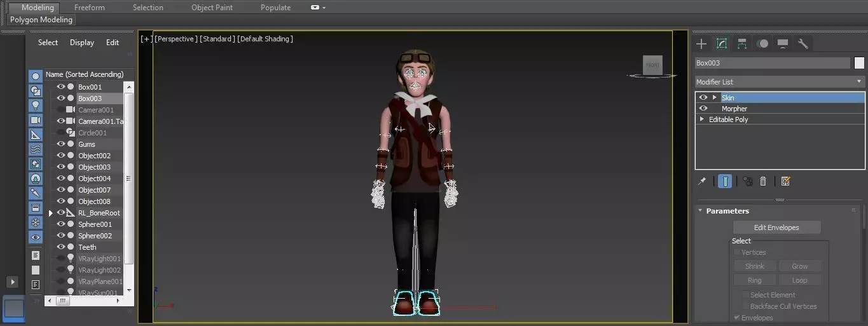Open the Default Shading viewport menu
Viewport: 868px width, 326px height.
[x=265, y=39]
